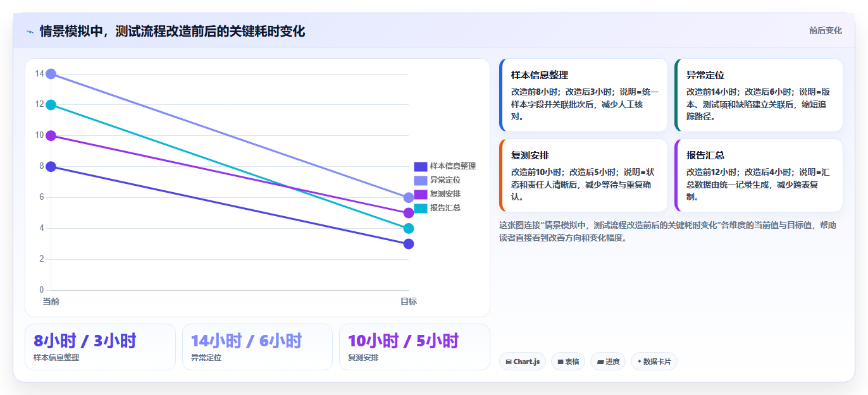
Task: Click the chart description paragraph starting 这张图连接
Action: [668, 231]
